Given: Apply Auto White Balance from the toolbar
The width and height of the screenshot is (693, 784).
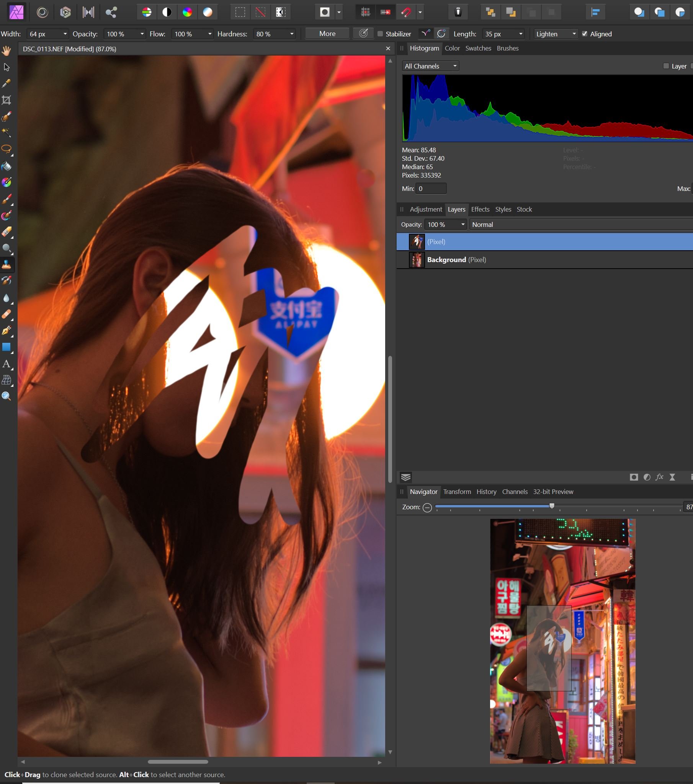Looking at the screenshot, I should 208,12.
